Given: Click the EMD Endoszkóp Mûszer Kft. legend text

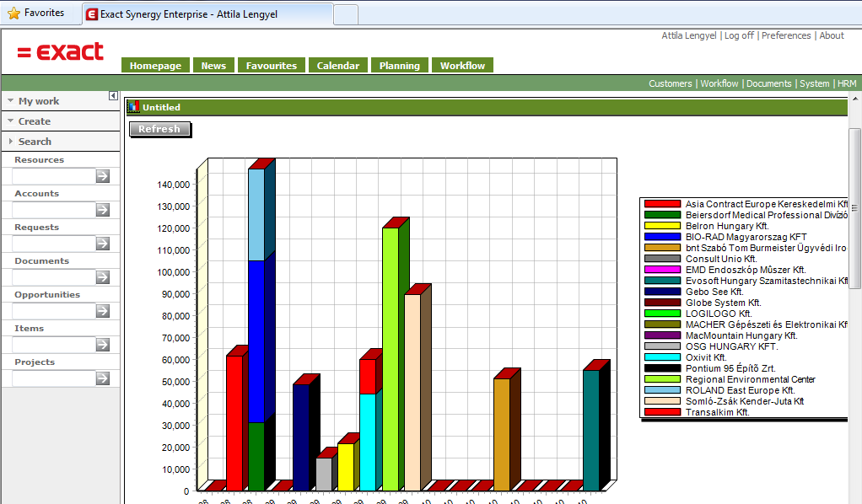Looking at the screenshot, I should [x=746, y=270].
